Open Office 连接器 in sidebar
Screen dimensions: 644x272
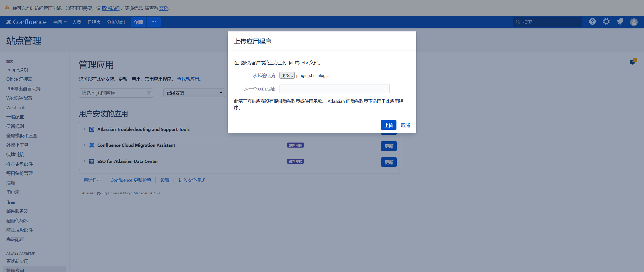[19, 79]
